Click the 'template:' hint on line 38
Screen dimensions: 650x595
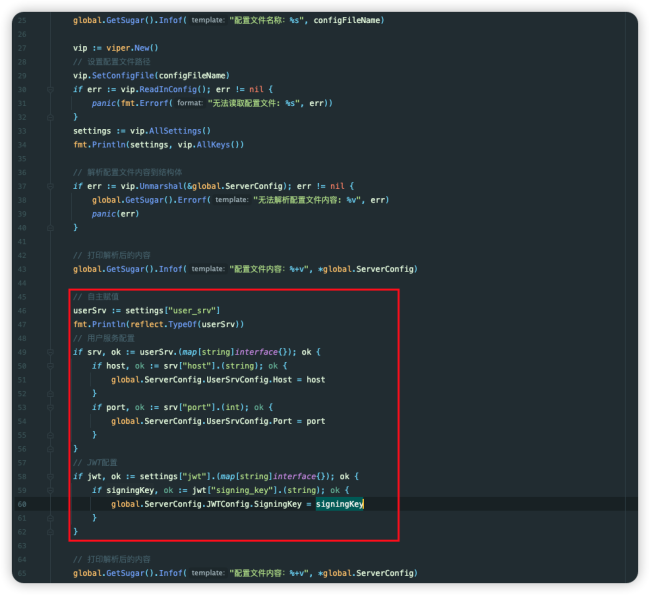[231, 200]
